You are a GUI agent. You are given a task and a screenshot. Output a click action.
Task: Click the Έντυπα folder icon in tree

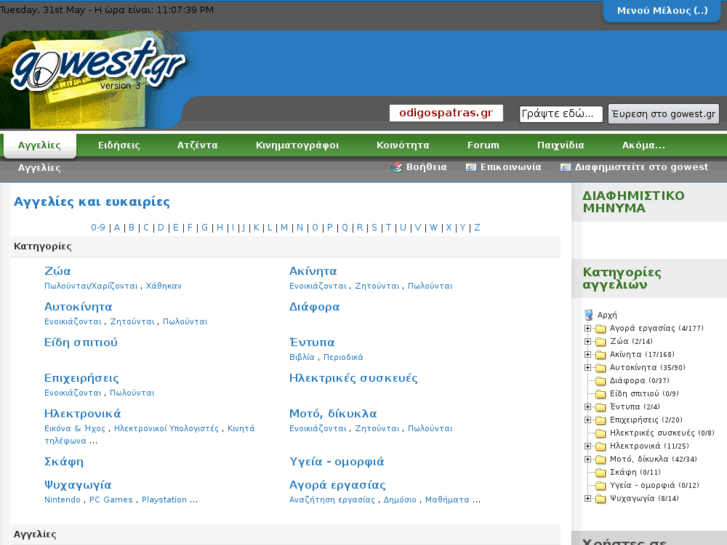600,407
